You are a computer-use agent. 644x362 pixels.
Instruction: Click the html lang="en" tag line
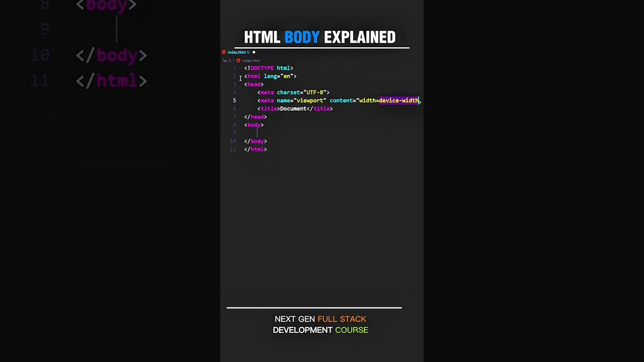pyautogui.click(x=270, y=76)
